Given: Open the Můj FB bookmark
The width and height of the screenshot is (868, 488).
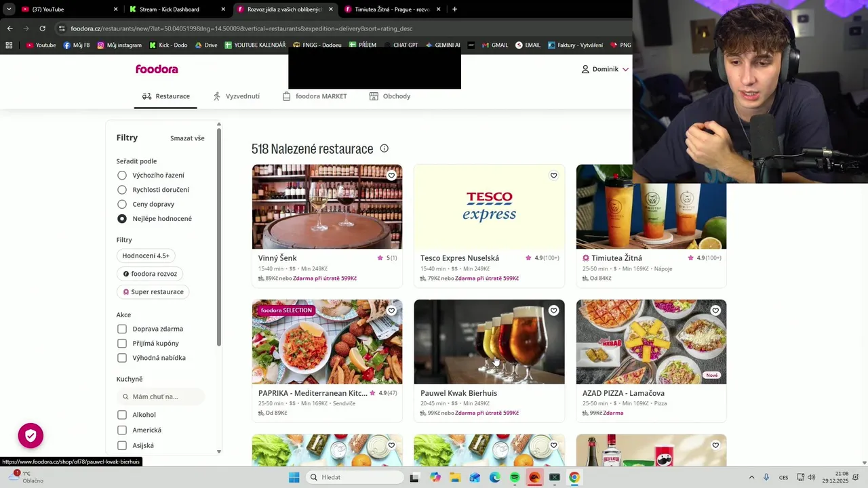Looking at the screenshot, I should click(x=77, y=45).
